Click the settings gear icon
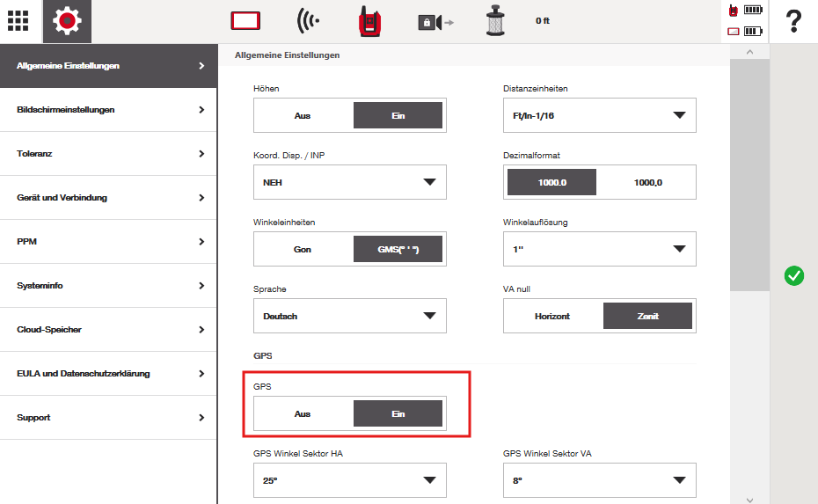This screenshot has height=504, width=818. click(67, 21)
